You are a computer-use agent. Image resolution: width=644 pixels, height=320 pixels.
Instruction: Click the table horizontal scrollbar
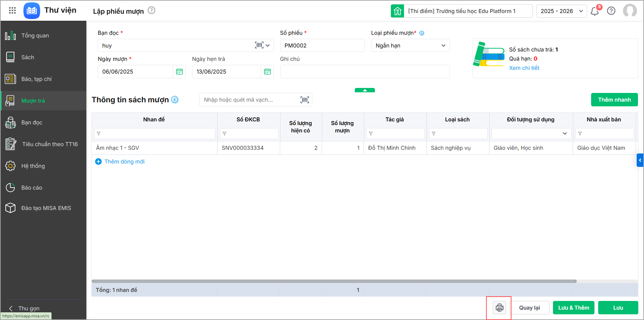[x=334, y=281]
